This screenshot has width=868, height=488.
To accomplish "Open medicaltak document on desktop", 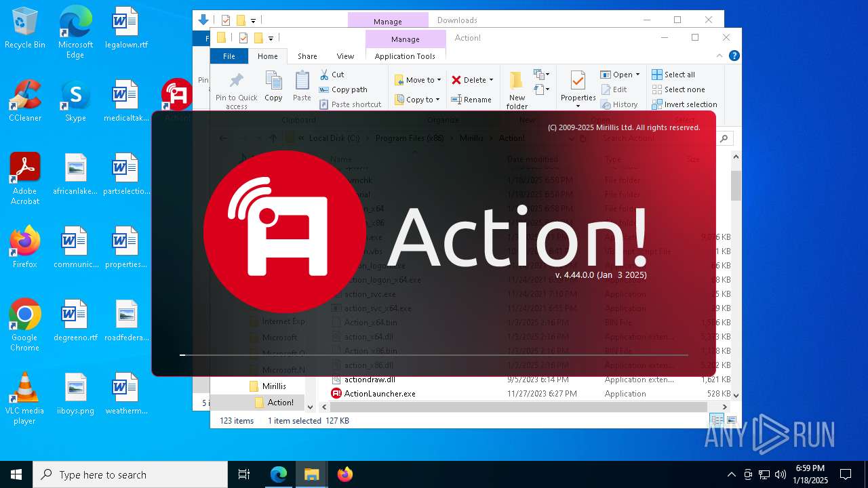I will 126,102.
